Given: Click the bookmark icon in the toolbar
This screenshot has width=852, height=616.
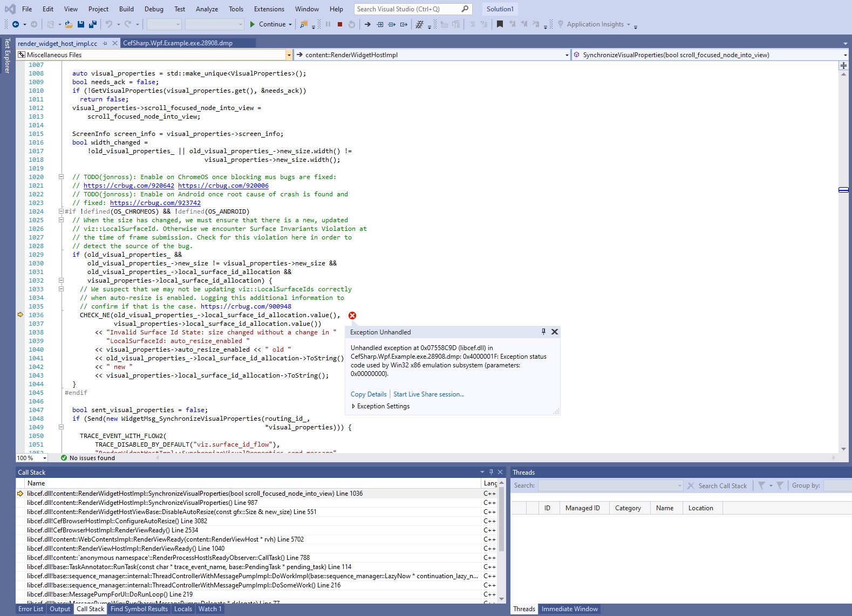Looking at the screenshot, I should click(x=500, y=24).
